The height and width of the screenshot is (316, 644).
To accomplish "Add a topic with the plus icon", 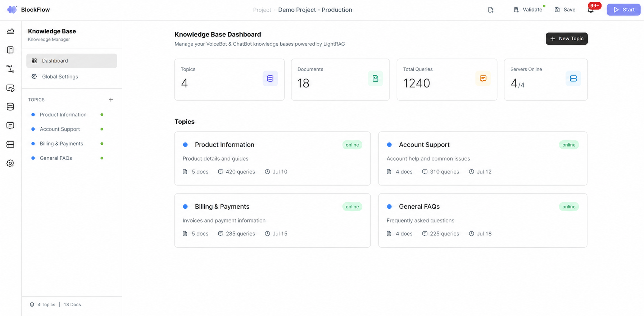I will (111, 100).
